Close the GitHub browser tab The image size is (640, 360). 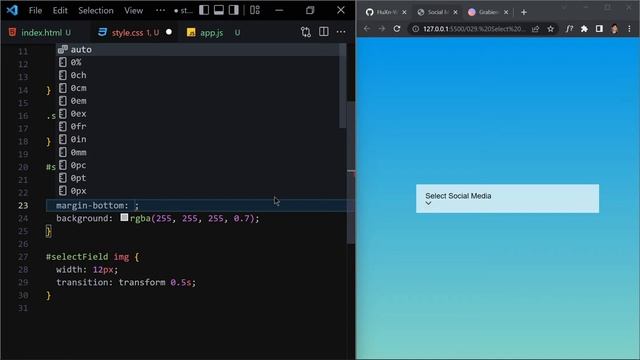404,12
